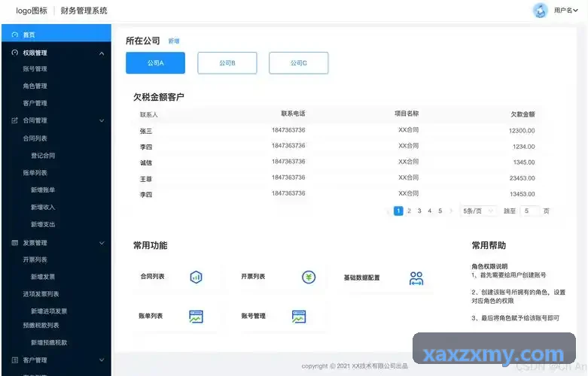Click the 角色权限说明 help heading
The height and width of the screenshot is (376, 588).
point(489,266)
